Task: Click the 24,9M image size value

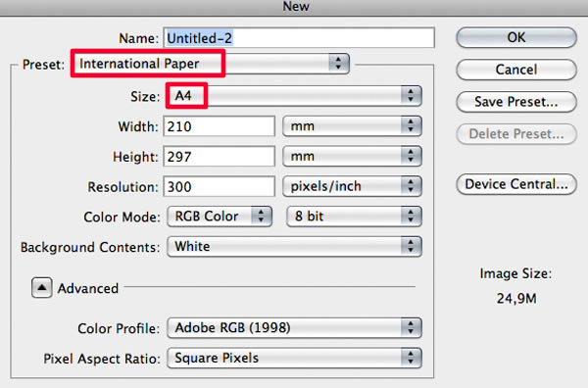Action: click(x=516, y=299)
